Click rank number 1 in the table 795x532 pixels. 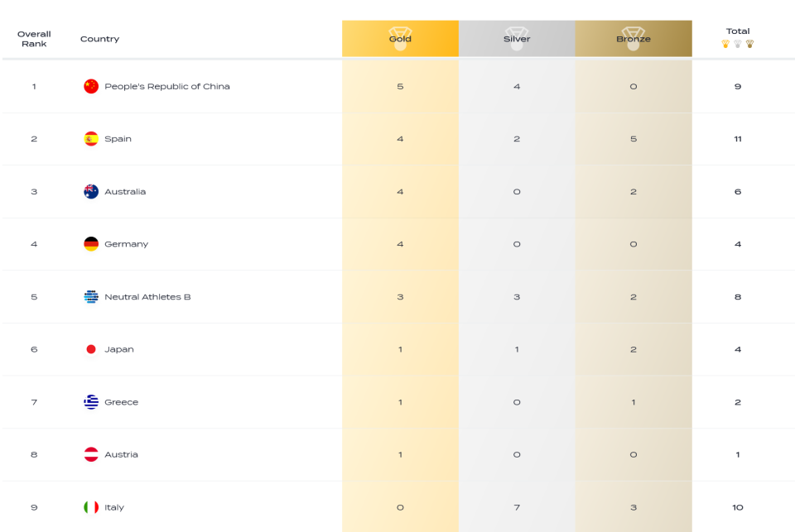34,86
